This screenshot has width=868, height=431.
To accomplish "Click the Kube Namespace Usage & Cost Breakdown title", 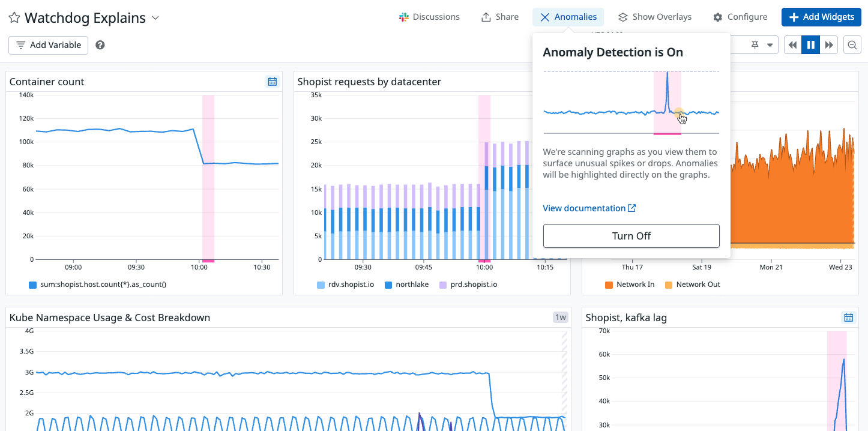I will pyautogui.click(x=110, y=318).
